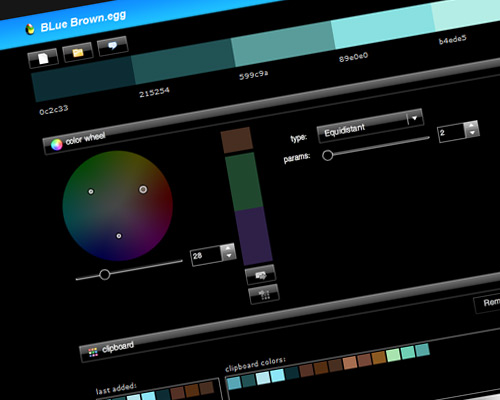This screenshot has width=500, height=400.
Task: Click the params: label
Action: [297, 158]
